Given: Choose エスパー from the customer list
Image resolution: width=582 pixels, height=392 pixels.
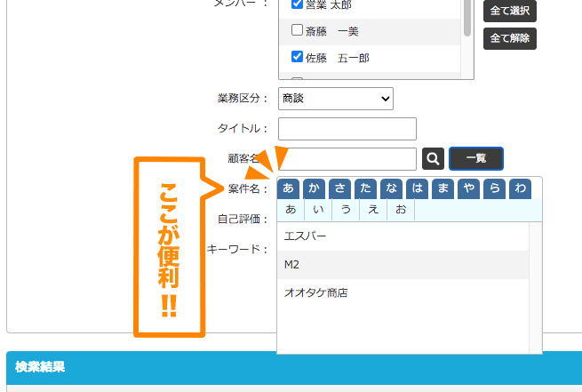Looking at the screenshot, I should click(403, 236).
